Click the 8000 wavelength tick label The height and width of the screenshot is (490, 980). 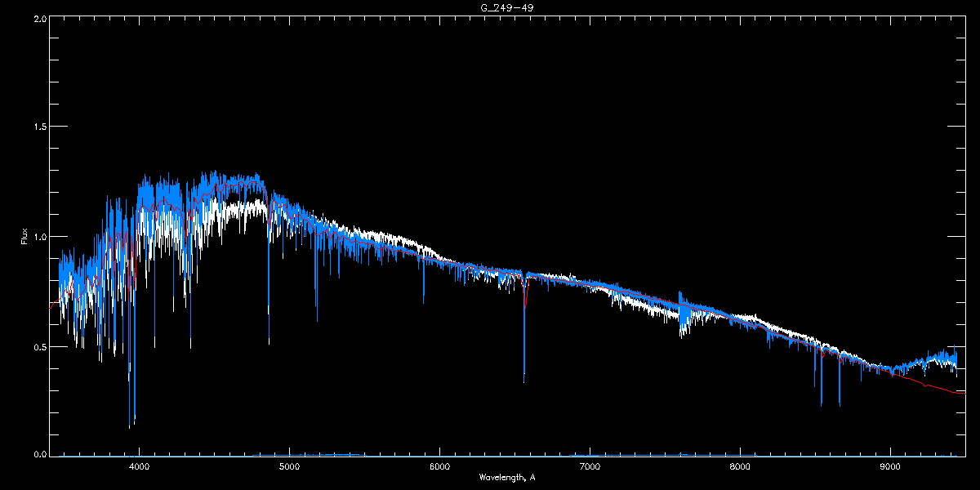pyautogui.click(x=740, y=466)
